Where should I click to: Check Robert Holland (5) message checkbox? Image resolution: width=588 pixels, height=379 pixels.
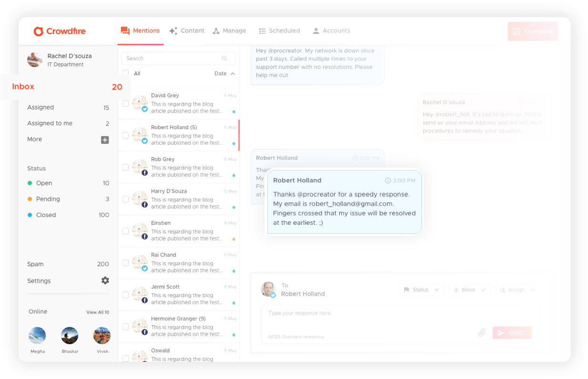pos(125,135)
